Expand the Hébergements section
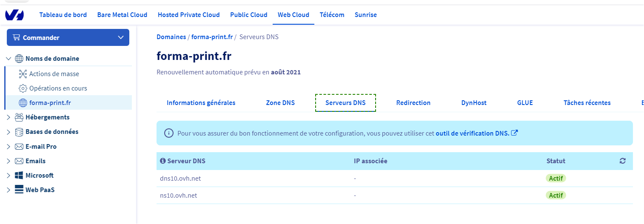644x224 pixels. 9,117
